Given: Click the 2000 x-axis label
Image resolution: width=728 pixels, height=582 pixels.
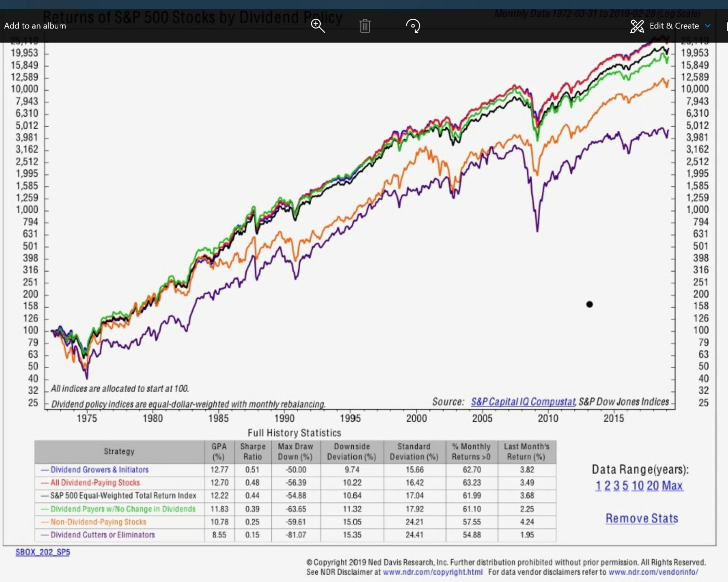Looking at the screenshot, I should coord(416,418).
